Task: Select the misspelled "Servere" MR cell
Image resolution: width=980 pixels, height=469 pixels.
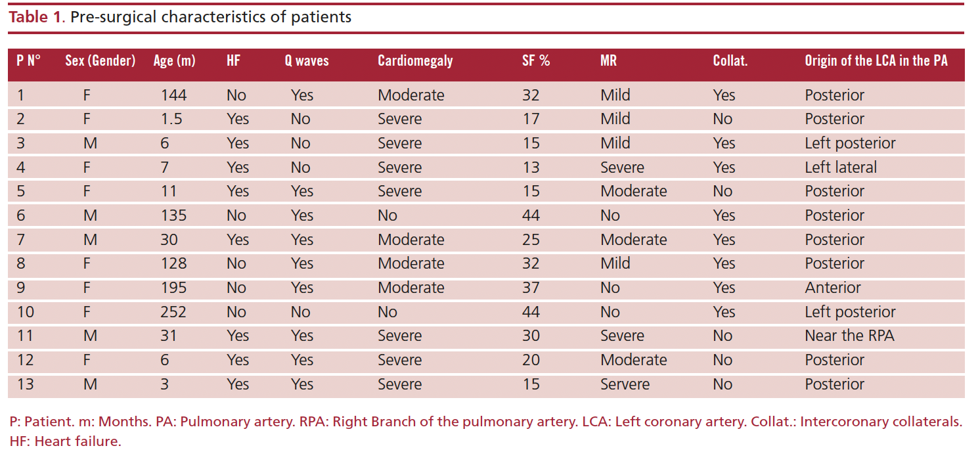Action: tap(625, 384)
